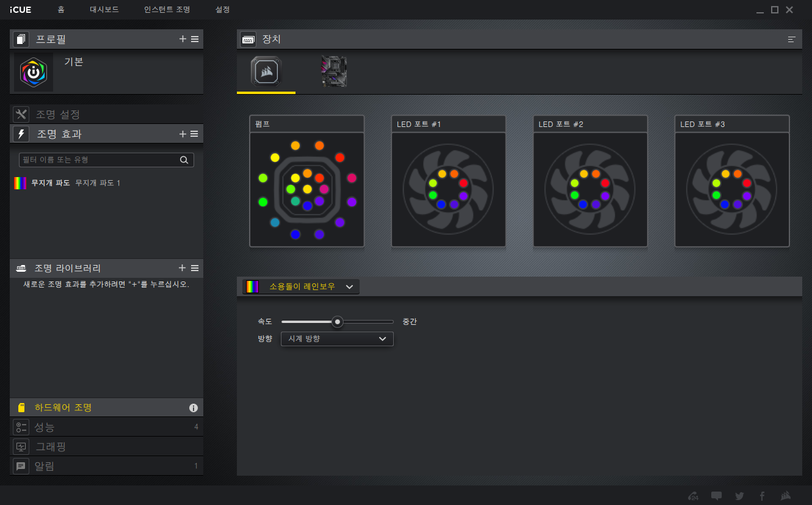Screen dimensions: 812x505
Task: Open the 프로필 panel hamburger menu
Action: [195, 39]
